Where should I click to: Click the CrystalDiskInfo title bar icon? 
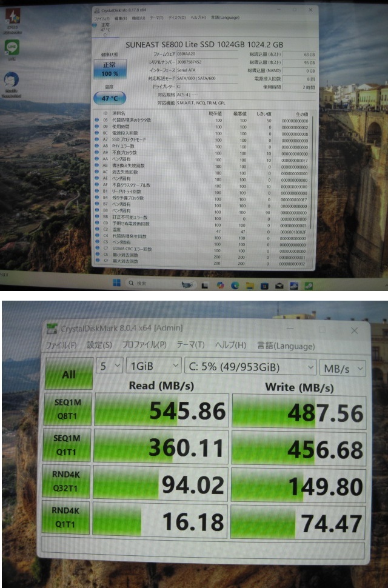[x=97, y=10]
